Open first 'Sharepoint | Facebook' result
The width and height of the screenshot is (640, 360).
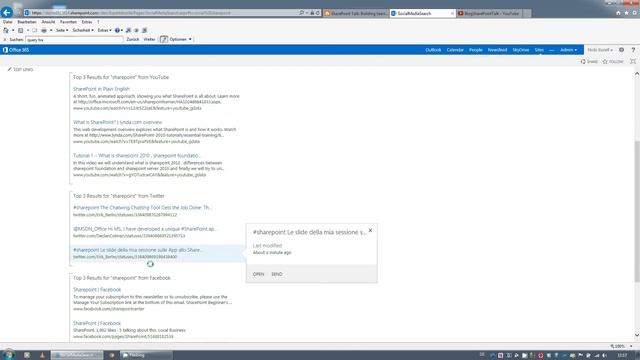(x=97, y=289)
